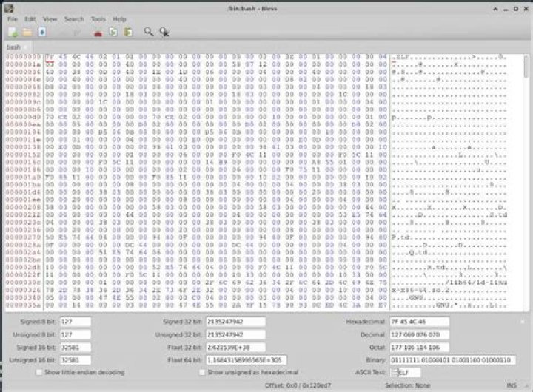
Task: Click the Float 64 bit value field
Action: pyautogui.click(x=246, y=360)
